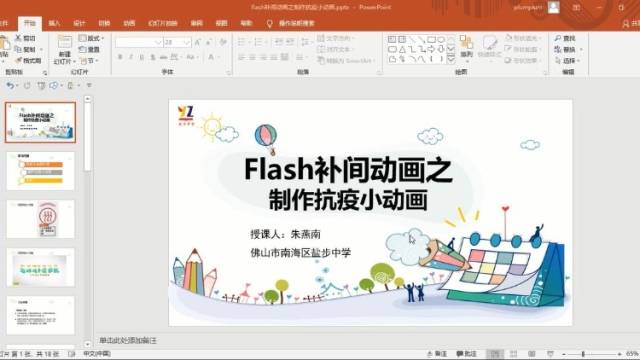The width and height of the screenshot is (640, 360).
Task: Click the 新建幻灯片 new slide icon
Action: click(64, 43)
